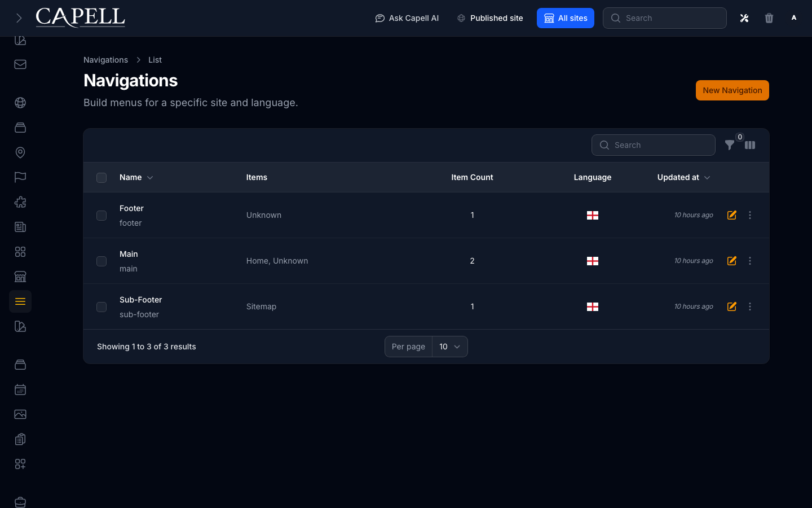Viewport: 812px width, 508px height.
Task: Open more actions for Sub-Footer row
Action: pos(750,306)
